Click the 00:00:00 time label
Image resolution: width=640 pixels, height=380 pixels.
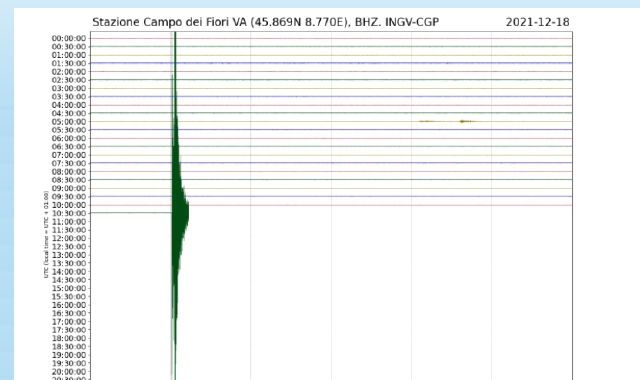coord(69,38)
